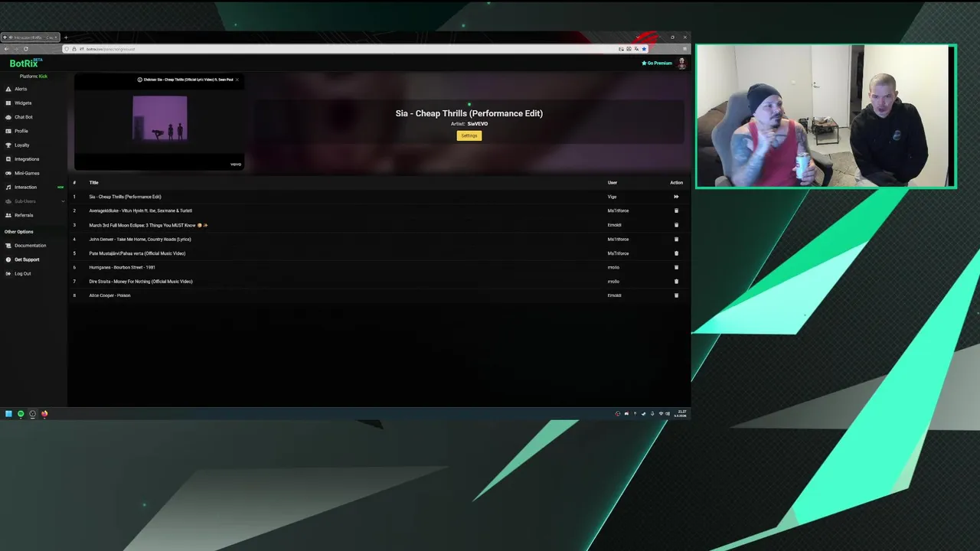Delete John Denver song from queue

coord(676,239)
